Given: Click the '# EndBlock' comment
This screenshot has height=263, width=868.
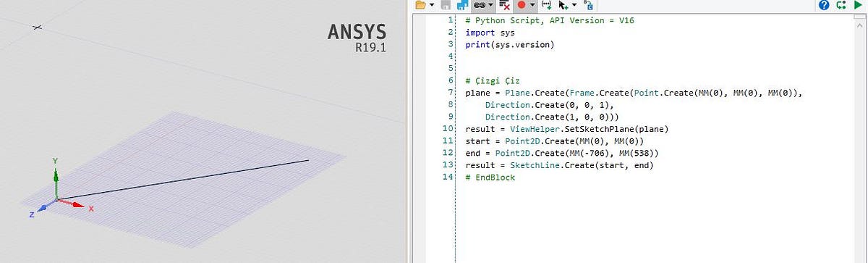Looking at the screenshot, I should tap(490, 178).
